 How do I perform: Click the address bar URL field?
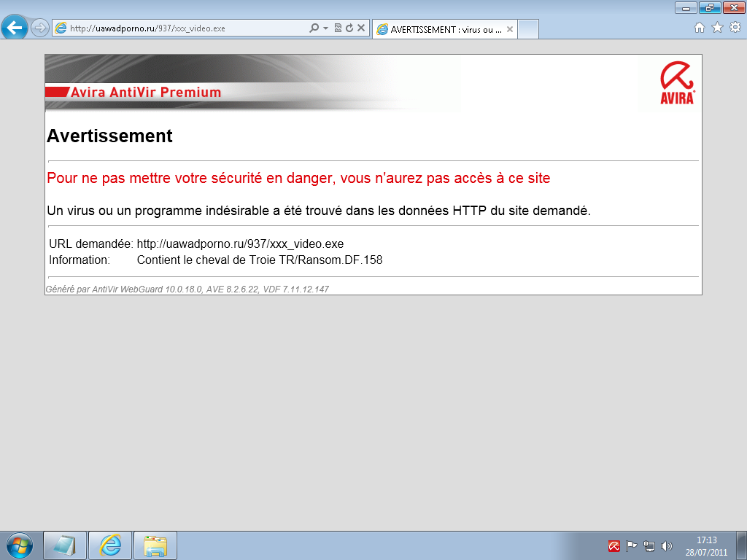181,28
